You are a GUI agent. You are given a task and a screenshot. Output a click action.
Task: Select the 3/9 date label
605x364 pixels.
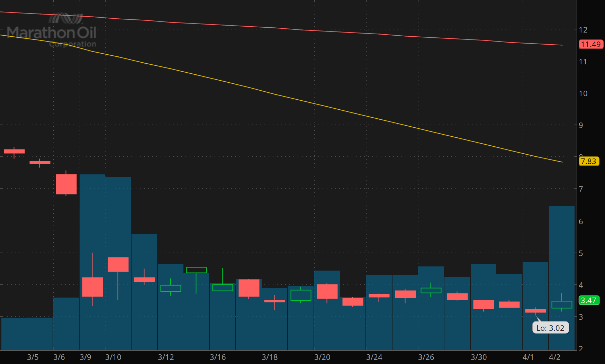[x=85, y=357]
